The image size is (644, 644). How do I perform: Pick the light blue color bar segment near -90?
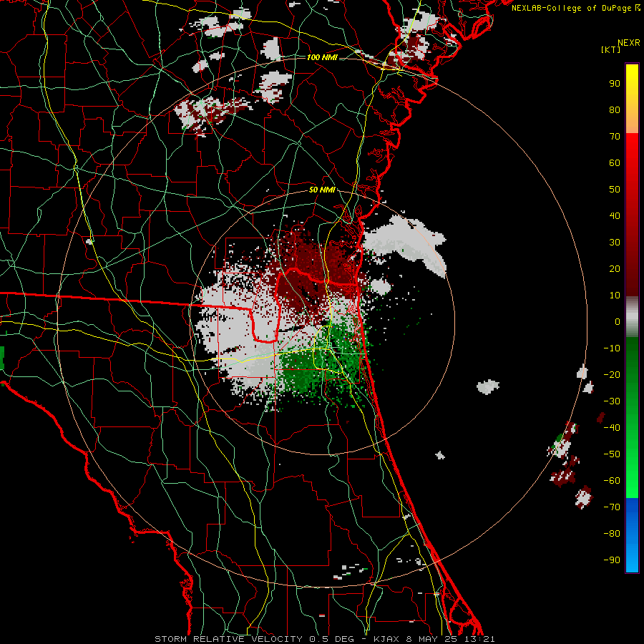[x=632, y=559]
